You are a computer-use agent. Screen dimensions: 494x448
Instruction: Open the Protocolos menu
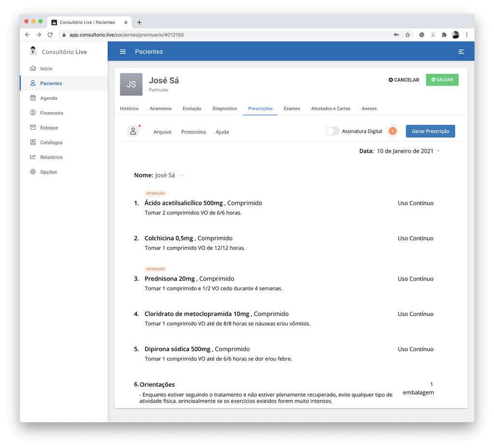pyautogui.click(x=193, y=132)
